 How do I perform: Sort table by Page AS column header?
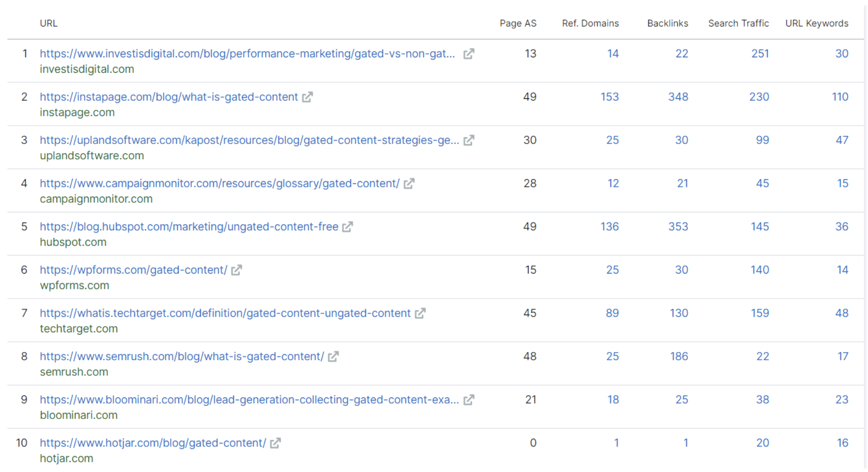(517, 23)
